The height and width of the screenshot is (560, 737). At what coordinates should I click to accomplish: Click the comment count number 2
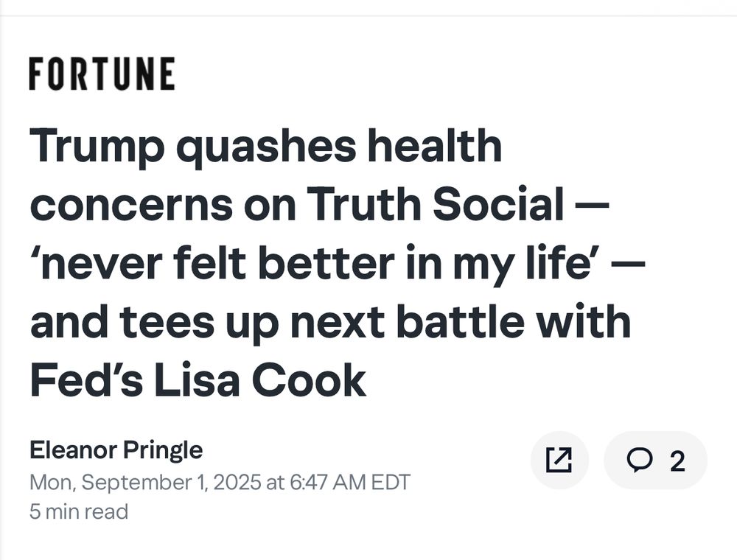(x=677, y=461)
